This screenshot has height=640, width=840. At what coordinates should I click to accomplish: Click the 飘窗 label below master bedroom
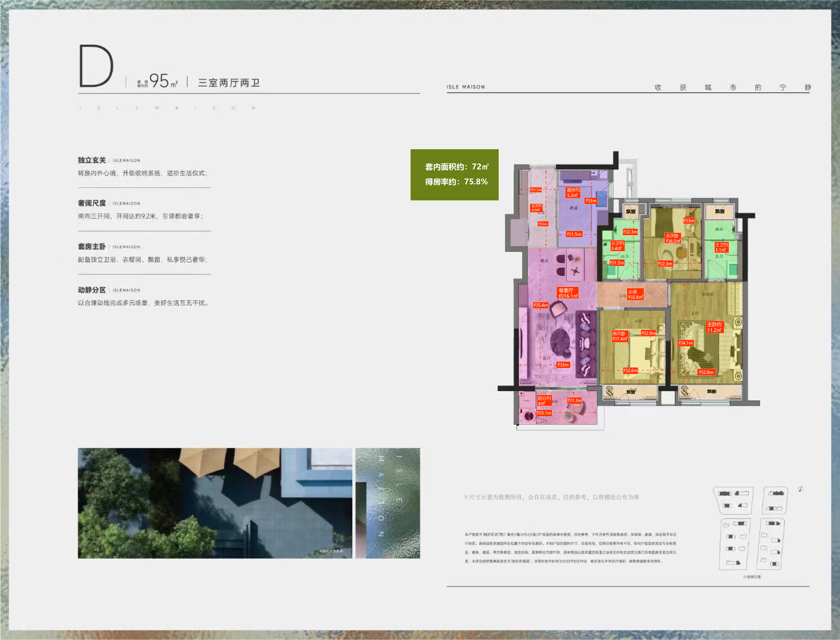click(712, 391)
